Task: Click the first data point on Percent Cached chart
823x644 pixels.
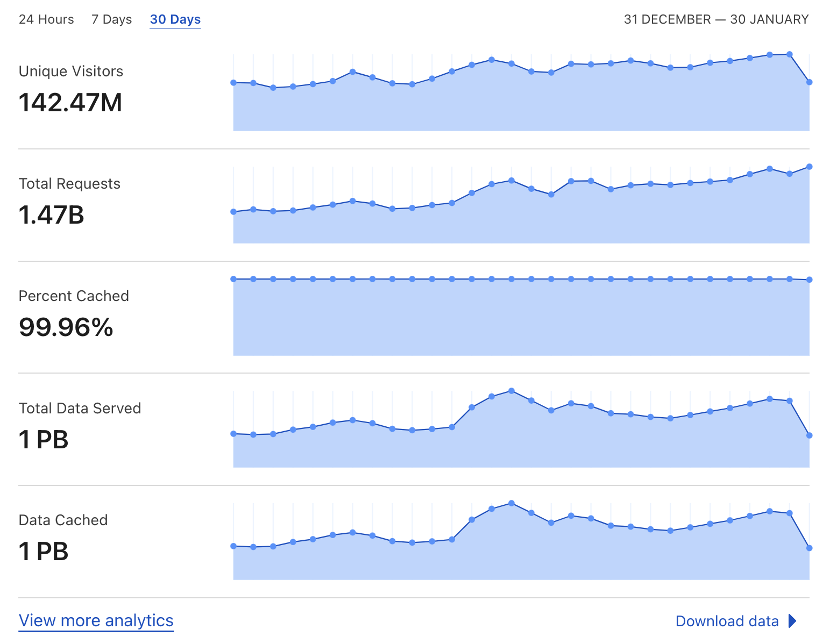Action: point(233,279)
